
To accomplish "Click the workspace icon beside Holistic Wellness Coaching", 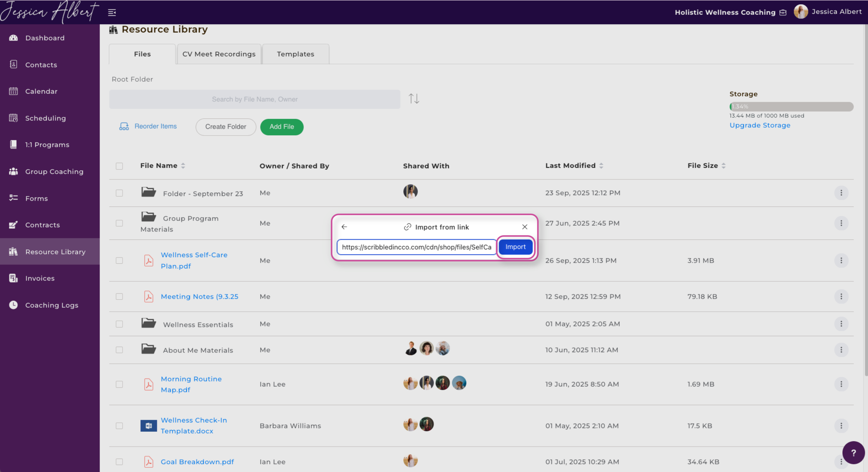I will pyautogui.click(x=783, y=13).
